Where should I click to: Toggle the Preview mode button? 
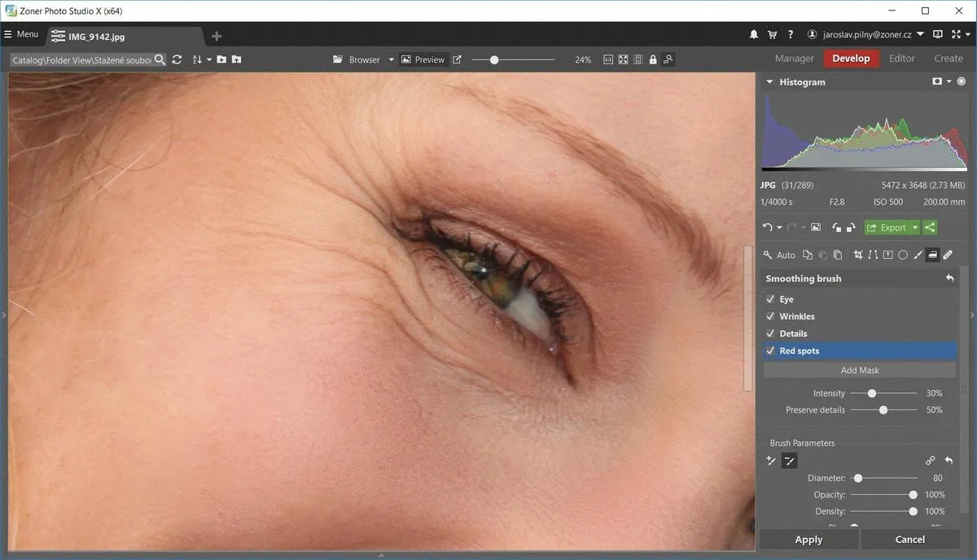pyautogui.click(x=423, y=59)
